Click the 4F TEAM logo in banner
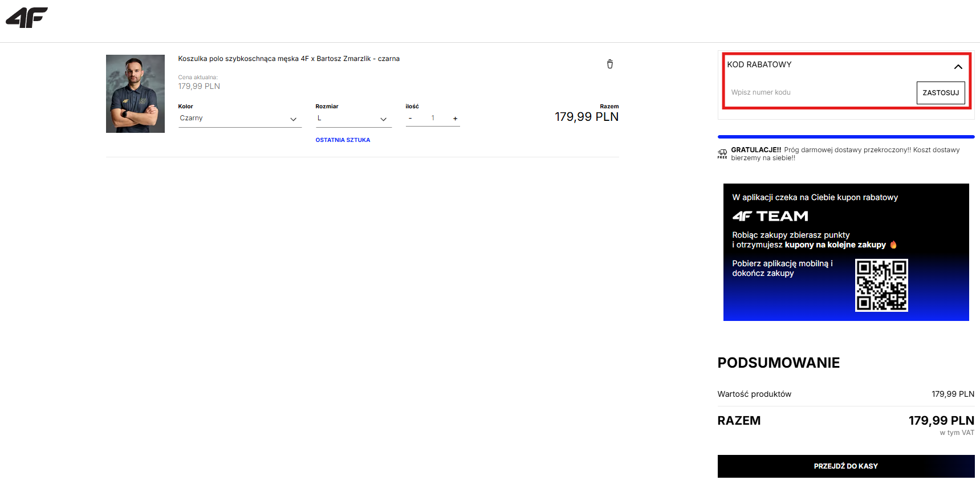Viewport: 980px width, 480px height. [x=770, y=216]
